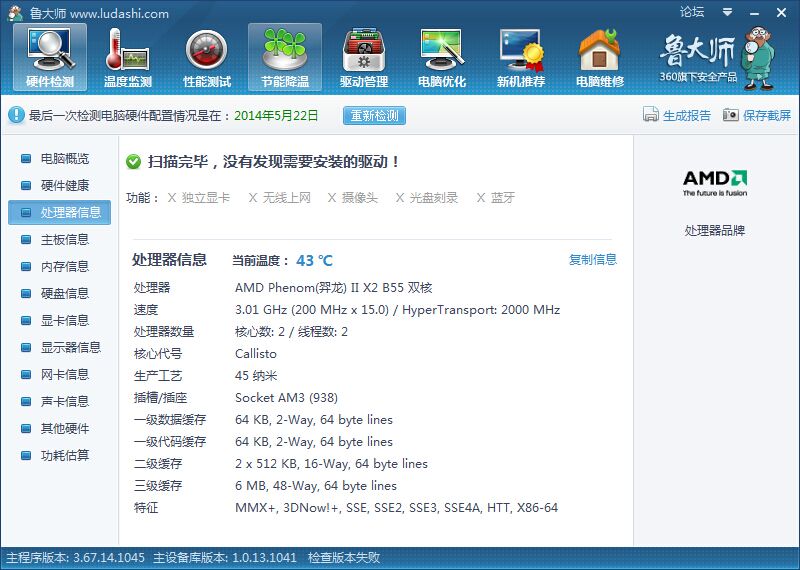The height and width of the screenshot is (570, 800).
Task: Click the 摄像头 feature label
Action: click(x=360, y=197)
